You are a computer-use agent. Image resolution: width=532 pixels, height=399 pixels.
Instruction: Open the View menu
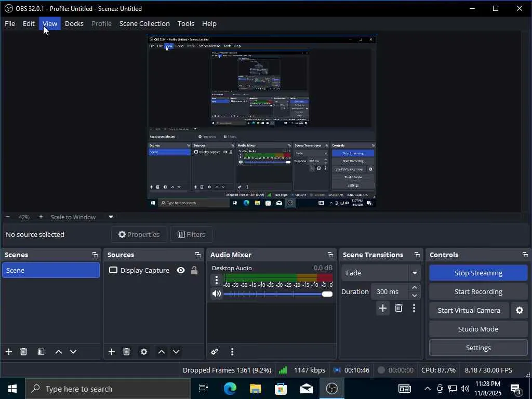pos(50,24)
